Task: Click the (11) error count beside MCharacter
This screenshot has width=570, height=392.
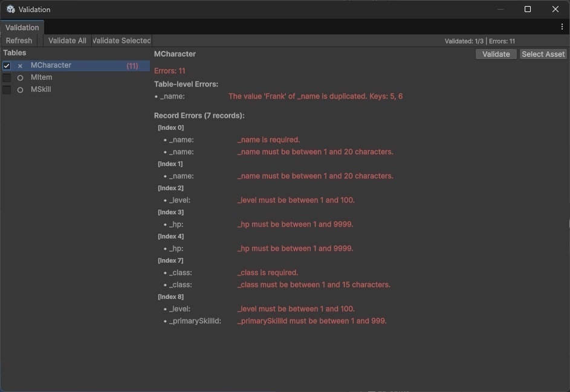Action: [x=132, y=65]
